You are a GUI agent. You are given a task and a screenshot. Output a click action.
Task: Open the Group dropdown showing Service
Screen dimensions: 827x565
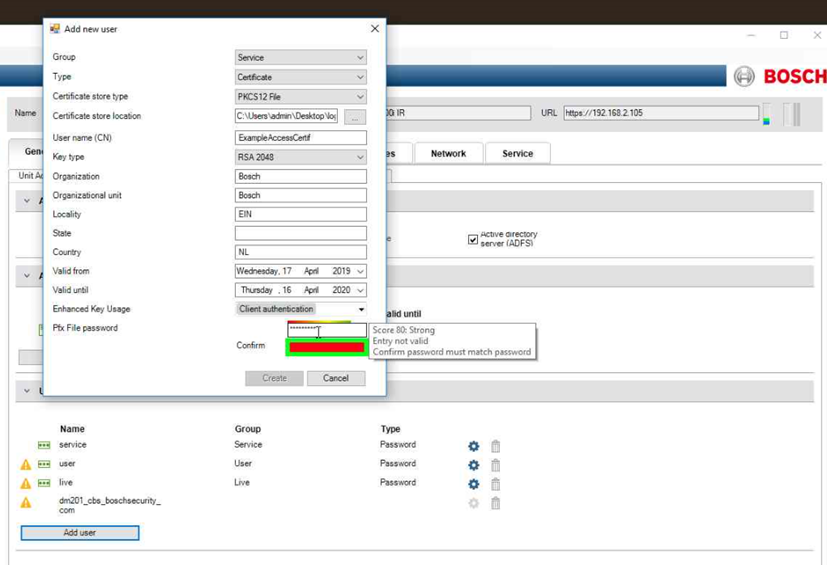click(300, 58)
